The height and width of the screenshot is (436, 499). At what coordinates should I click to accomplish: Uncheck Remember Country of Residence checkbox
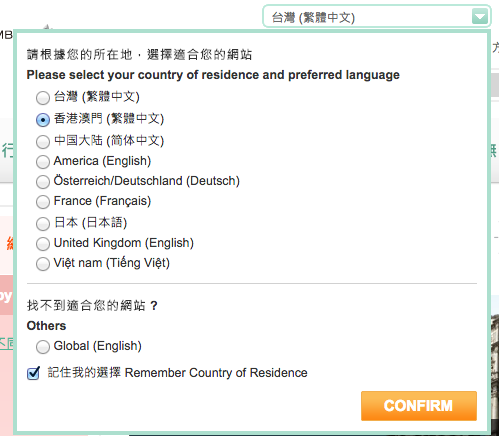33,373
